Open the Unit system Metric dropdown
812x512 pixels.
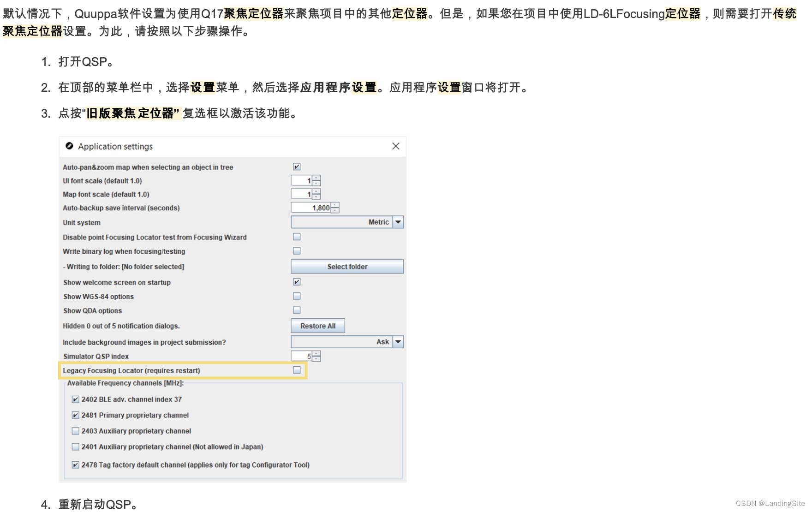pos(347,222)
